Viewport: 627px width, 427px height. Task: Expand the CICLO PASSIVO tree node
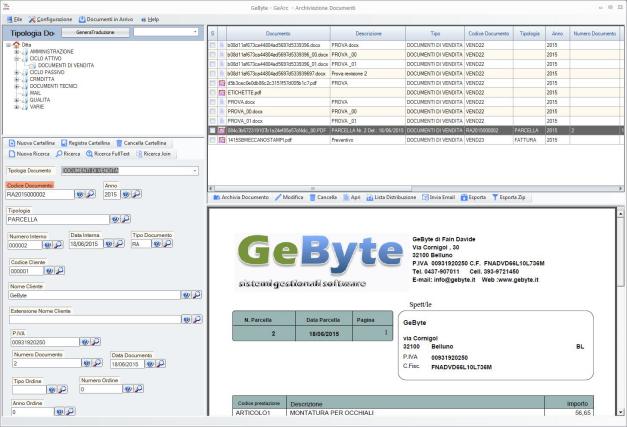coord(16,72)
